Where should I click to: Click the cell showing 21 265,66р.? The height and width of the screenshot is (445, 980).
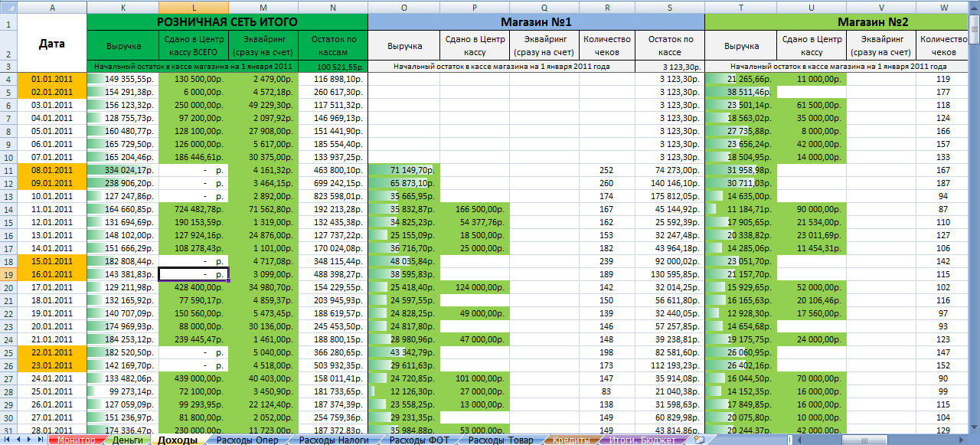[740, 80]
